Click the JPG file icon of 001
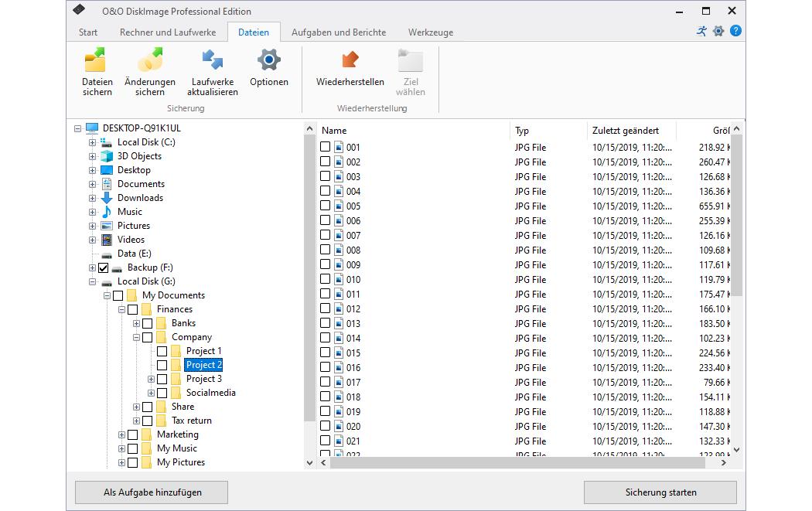812x511 pixels. click(x=339, y=147)
